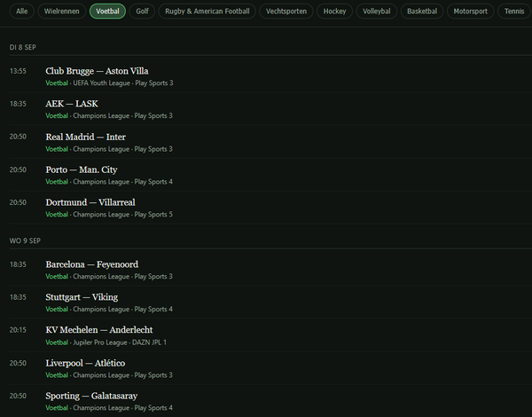Pick the Tennis filter chip
The height and width of the screenshot is (417, 532).
coord(514,12)
